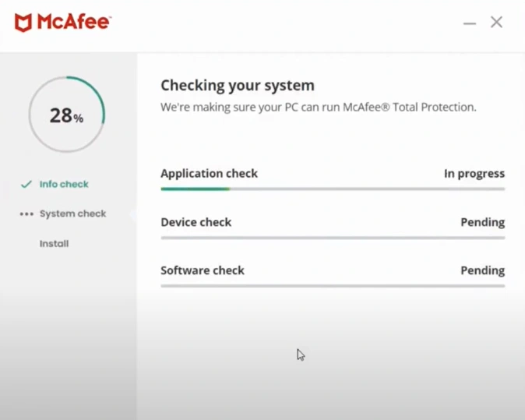Image resolution: width=525 pixels, height=420 pixels.
Task: Click the Pending status for Software check
Action: [483, 270]
